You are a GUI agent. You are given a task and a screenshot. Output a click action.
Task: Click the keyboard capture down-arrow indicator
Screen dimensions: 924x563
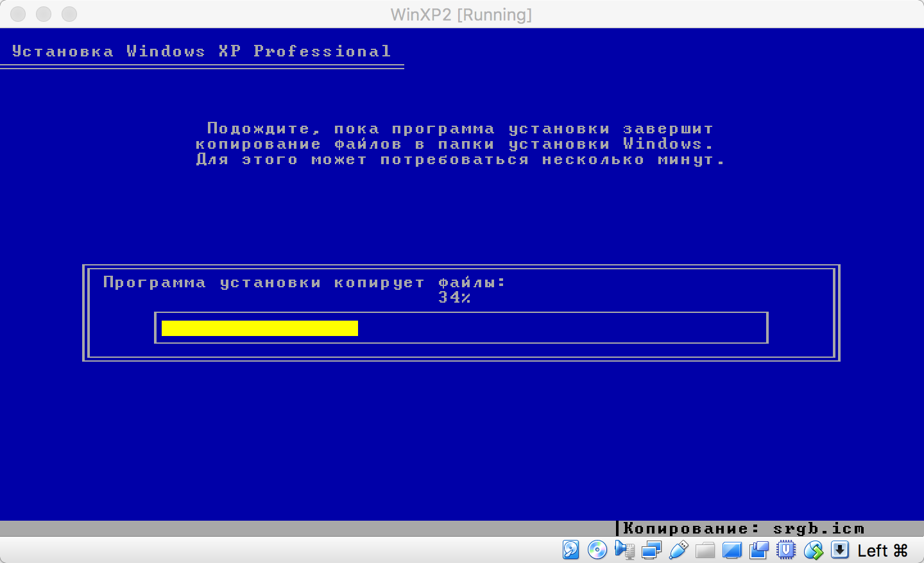tap(840, 550)
